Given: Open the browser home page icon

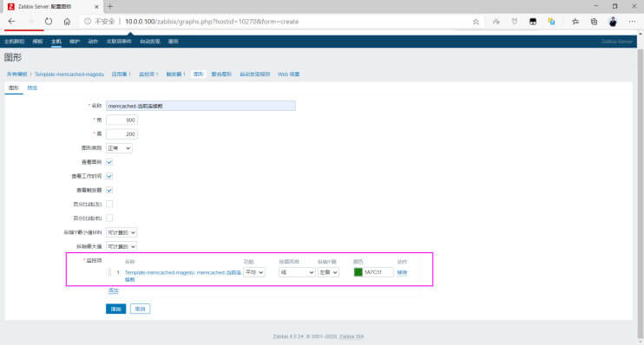Looking at the screenshot, I should click(67, 22).
